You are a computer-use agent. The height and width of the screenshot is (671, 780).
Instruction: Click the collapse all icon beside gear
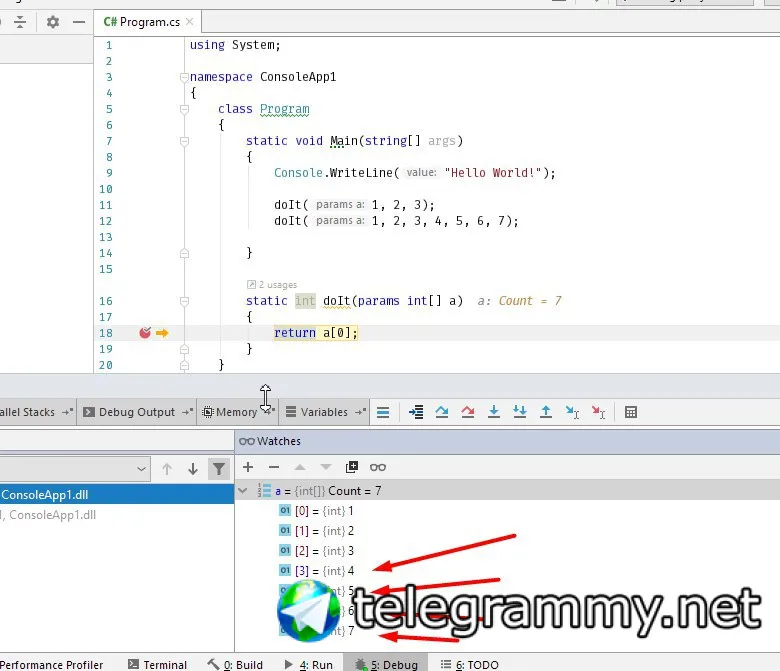point(20,22)
